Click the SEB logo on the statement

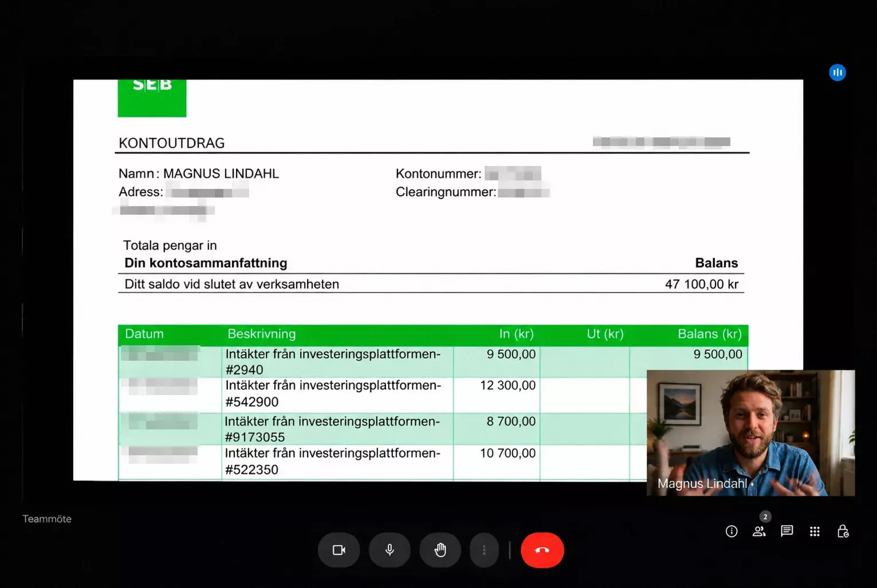tap(152, 98)
